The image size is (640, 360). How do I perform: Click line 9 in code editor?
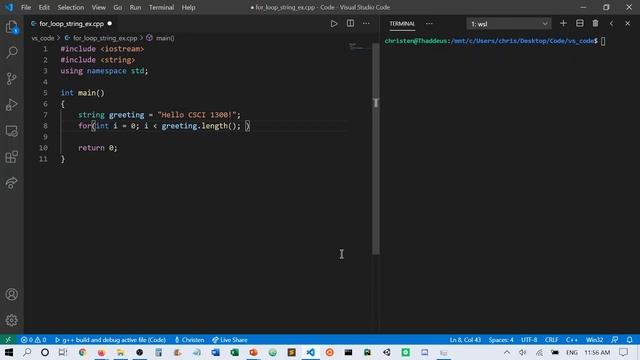(x=204, y=137)
